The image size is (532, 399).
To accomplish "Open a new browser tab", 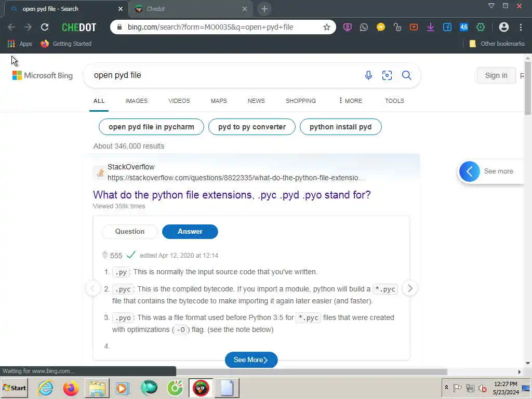I will tap(264, 9).
